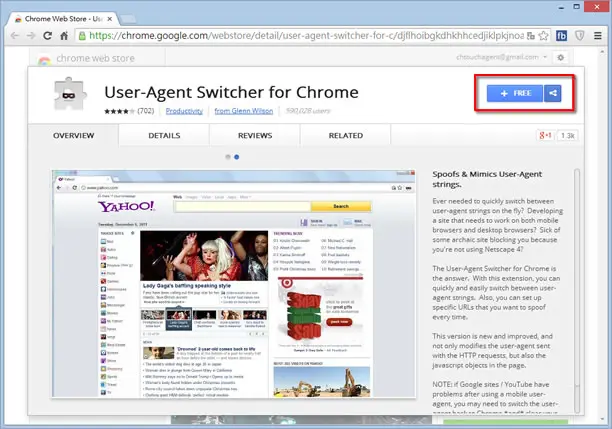Click the shield extension icon

pyautogui.click(x=580, y=36)
